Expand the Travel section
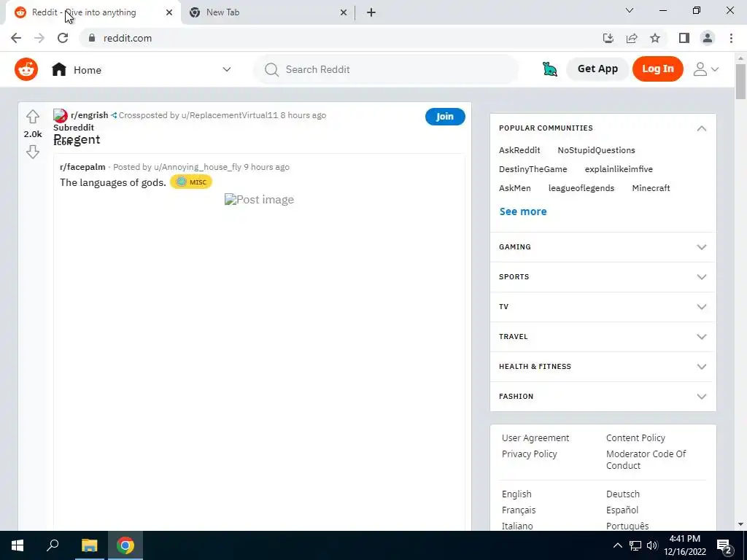 [x=603, y=337]
